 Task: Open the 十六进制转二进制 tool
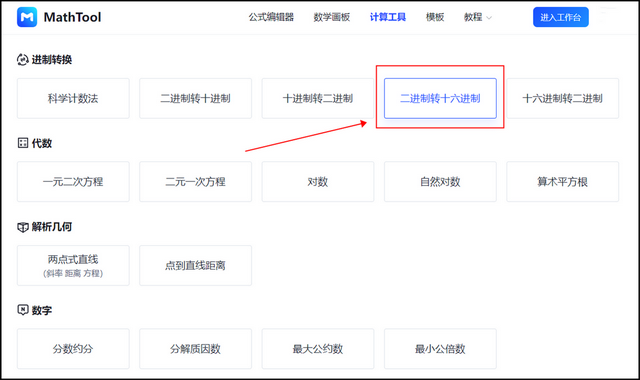(x=563, y=98)
